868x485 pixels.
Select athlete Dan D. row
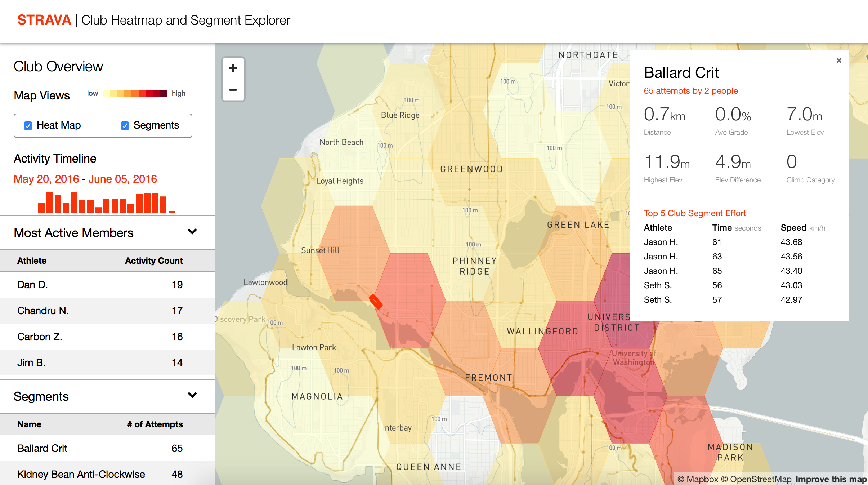click(x=108, y=285)
